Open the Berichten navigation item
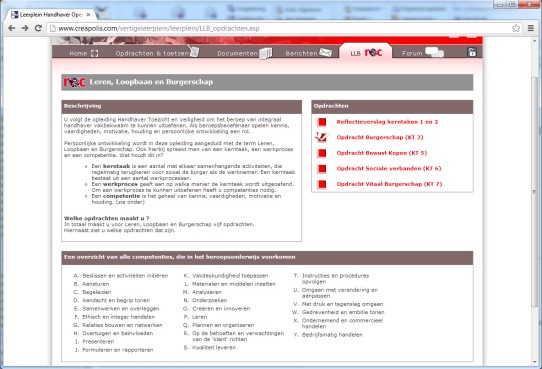 [x=301, y=53]
